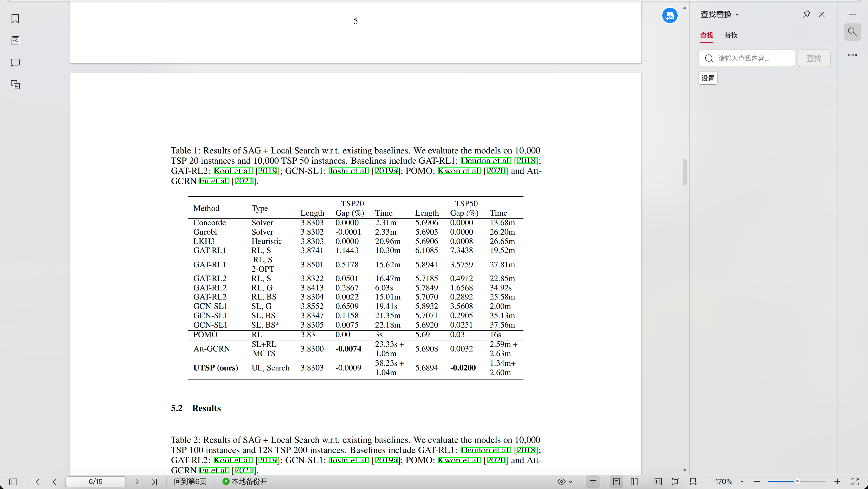Screen dimensions: 868x489
Task: Select two-page view mode
Action: [634, 482]
